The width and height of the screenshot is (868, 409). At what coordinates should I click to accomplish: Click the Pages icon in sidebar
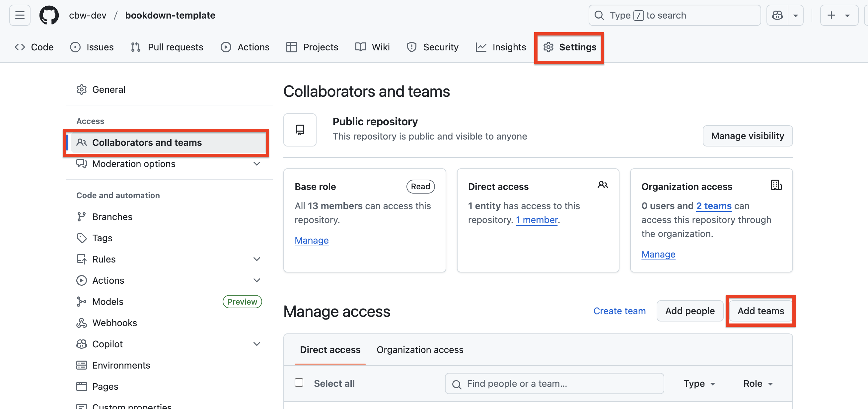pos(82,386)
